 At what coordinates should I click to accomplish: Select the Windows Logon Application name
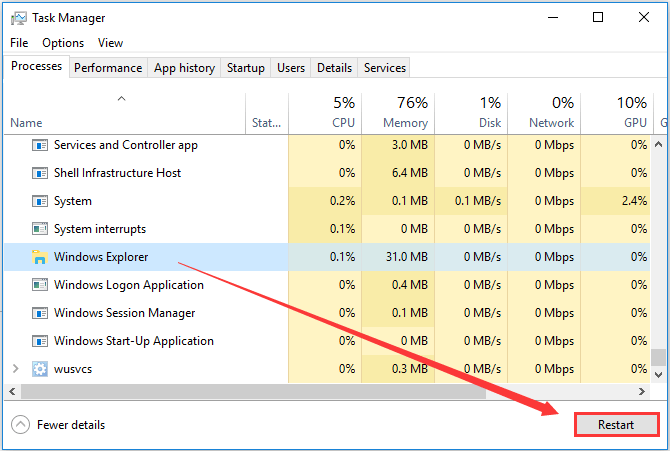129,285
